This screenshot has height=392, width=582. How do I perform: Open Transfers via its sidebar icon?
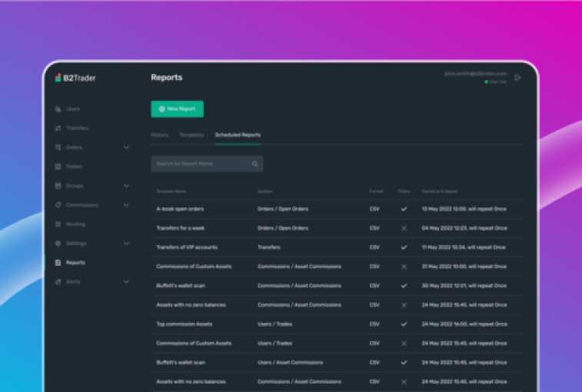pyautogui.click(x=58, y=128)
